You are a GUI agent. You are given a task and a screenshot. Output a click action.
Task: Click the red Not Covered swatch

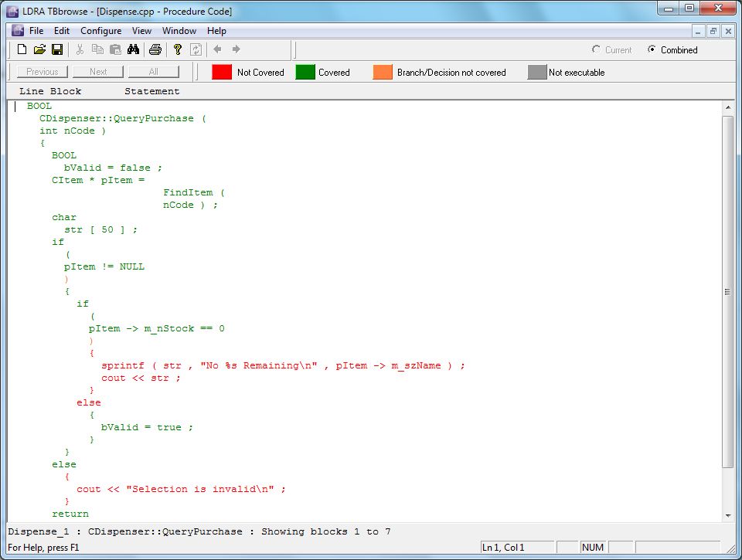pyautogui.click(x=222, y=72)
